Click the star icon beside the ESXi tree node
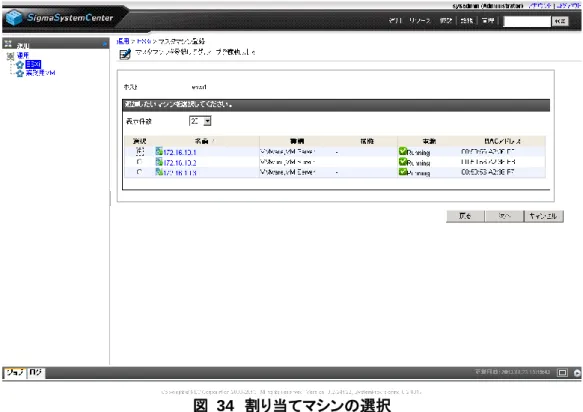The height and width of the screenshot is (412, 583). coord(20,65)
